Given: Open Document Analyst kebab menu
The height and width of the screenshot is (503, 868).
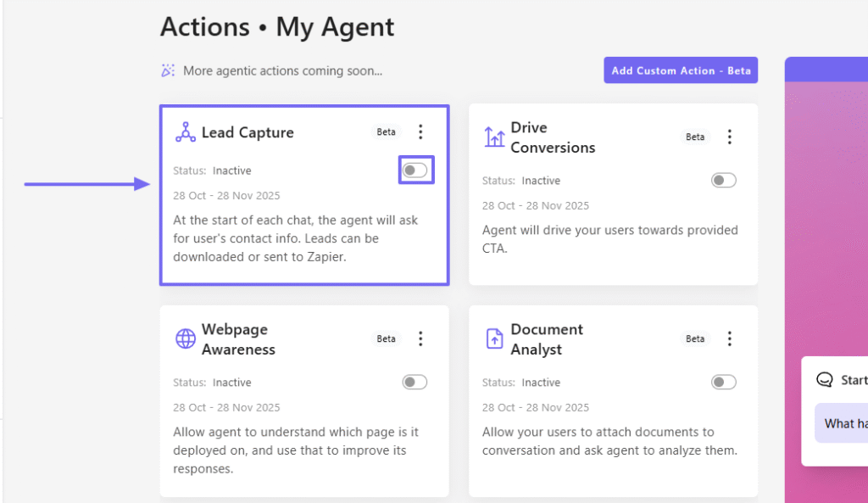Looking at the screenshot, I should point(730,338).
